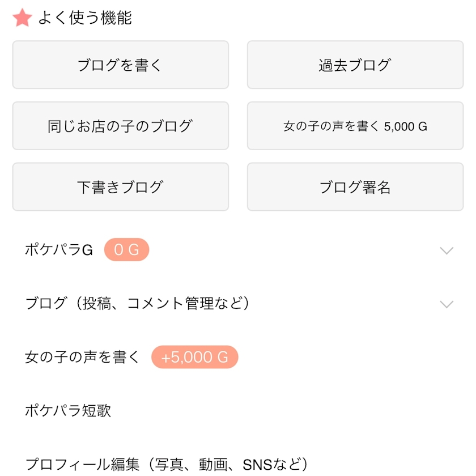Open the 同じお店の子のブログ shortcut
This screenshot has width=476, height=476.
click(x=120, y=126)
